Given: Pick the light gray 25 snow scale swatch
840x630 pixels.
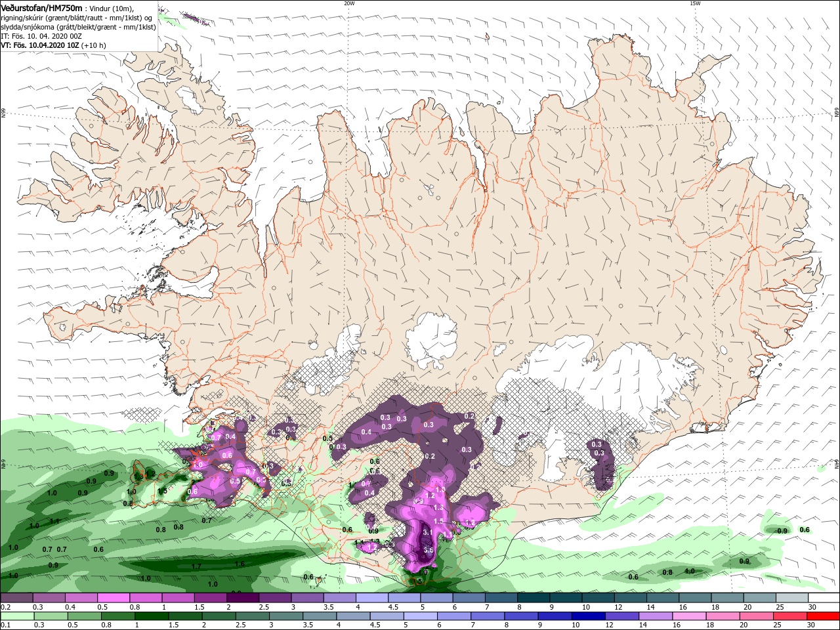Looking at the screenshot, I should click(x=791, y=598).
